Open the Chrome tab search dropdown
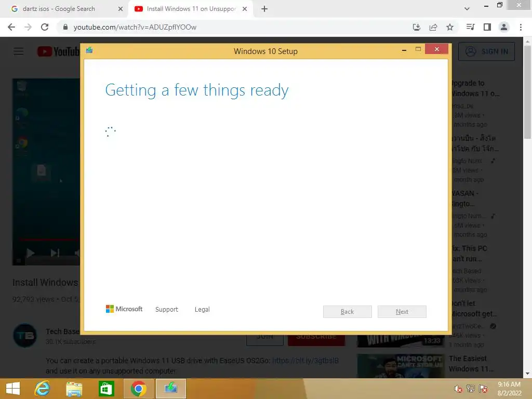The width and height of the screenshot is (532, 399). (x=467, y=9)
